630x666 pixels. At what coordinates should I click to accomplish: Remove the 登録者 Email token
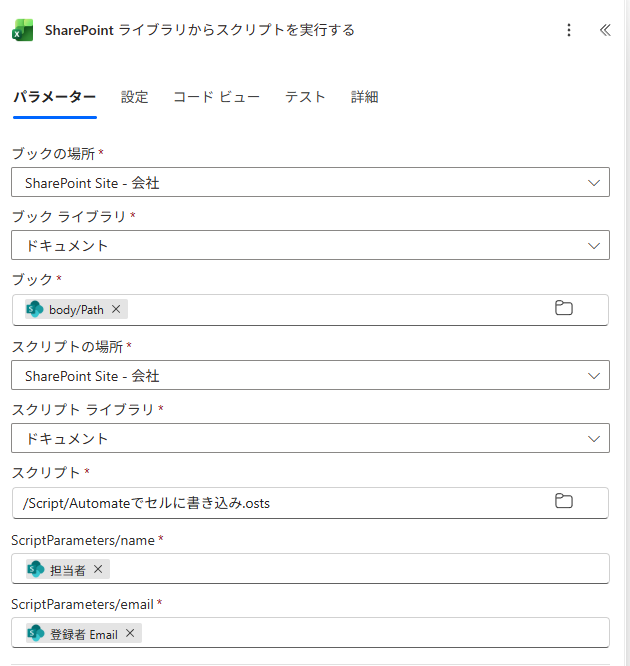tap(130, 634)
